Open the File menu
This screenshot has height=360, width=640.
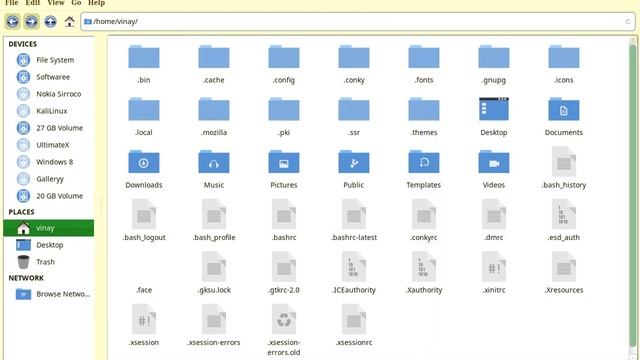point(11,3)
